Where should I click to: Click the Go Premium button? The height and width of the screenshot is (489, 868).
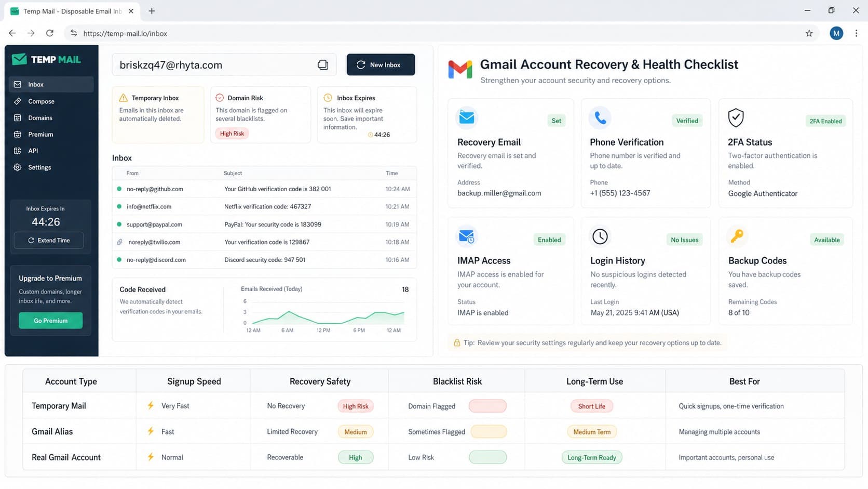click(x=50, y=321)
